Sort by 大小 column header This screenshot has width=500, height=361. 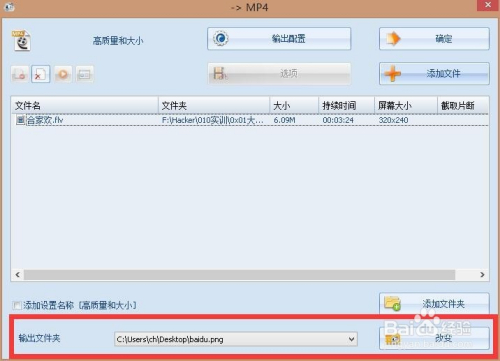coord(294,106)
